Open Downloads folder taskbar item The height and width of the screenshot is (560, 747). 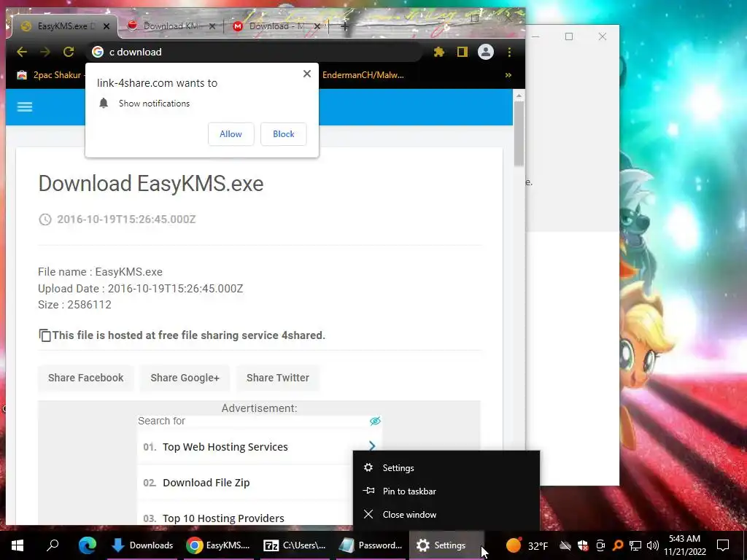(x=142, y=545)
